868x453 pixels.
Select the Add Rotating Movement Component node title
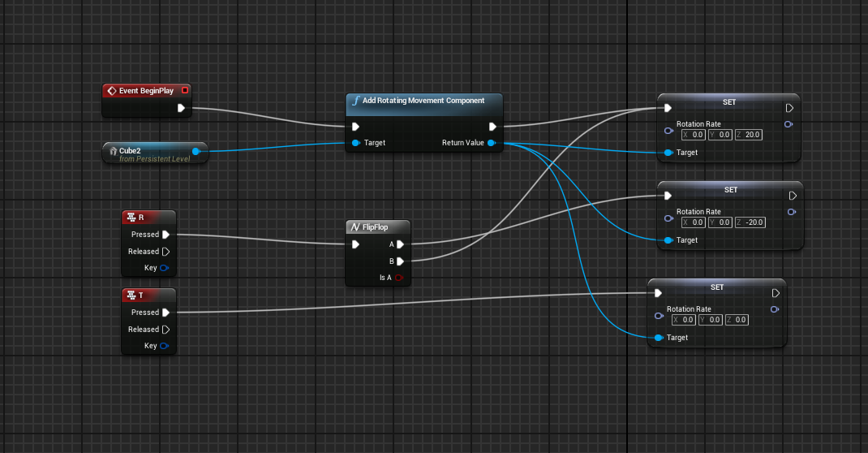pos(423,101)
